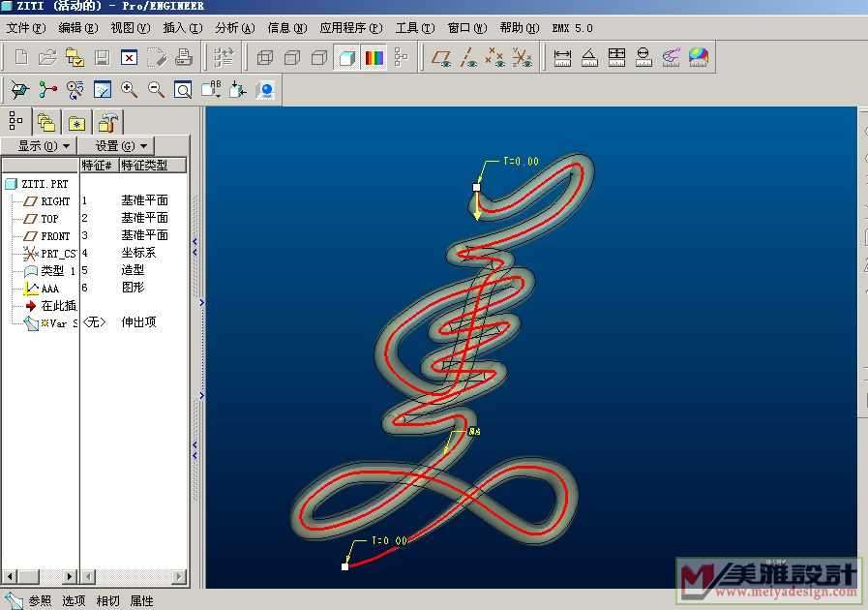Open the 设置 dropdown in model tree

click(115, 145)
